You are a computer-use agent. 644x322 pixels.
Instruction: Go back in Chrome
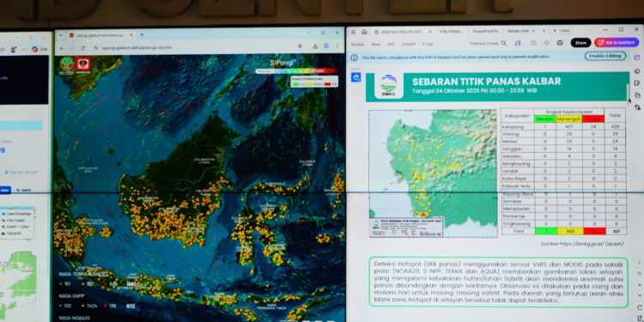pyautogui.click(x=62, y=47)
